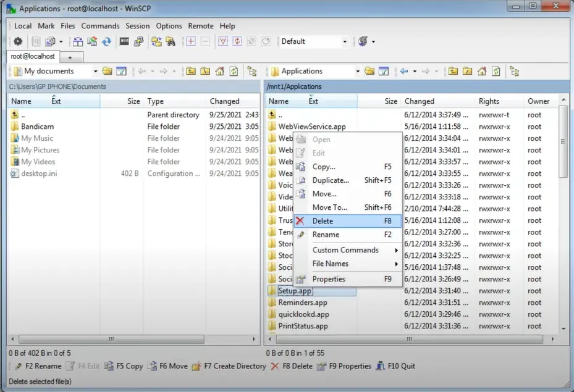This screenshot has width=574, height=392.
Task: Choose Delete from the context menu
Action: pyautogui.click(x=348, y=221)
